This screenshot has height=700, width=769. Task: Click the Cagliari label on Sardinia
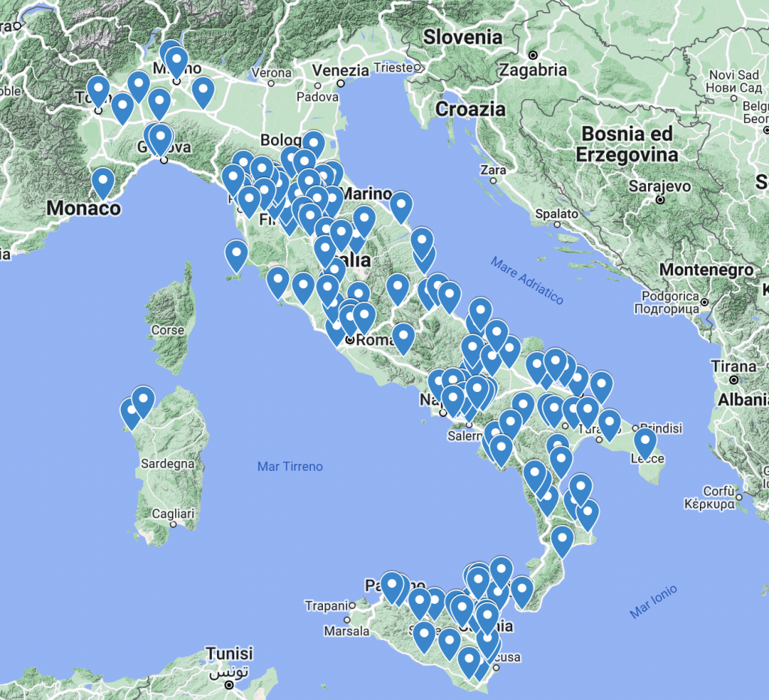pos(172,514)
